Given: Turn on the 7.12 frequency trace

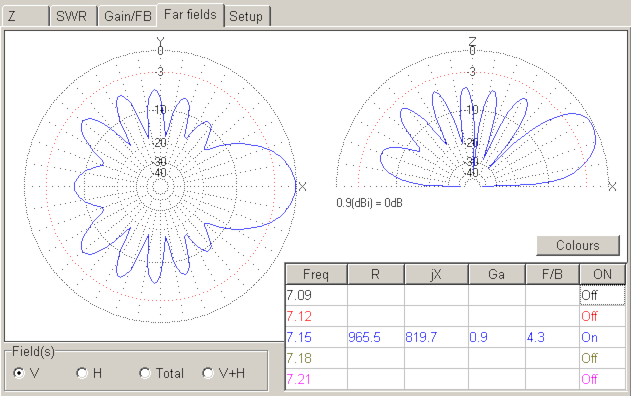Looking at the screenshot, I should pyautogui.click(x=602, y=316).
